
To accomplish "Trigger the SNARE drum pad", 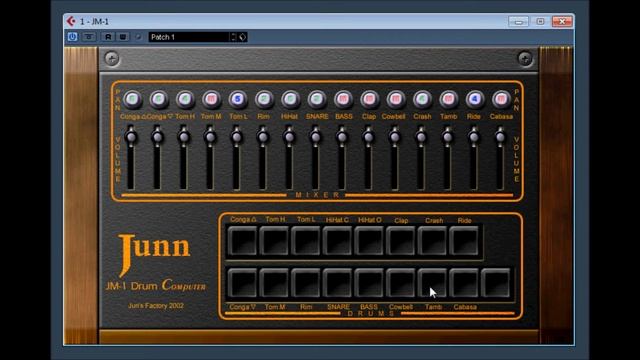I will click(338, 282).
